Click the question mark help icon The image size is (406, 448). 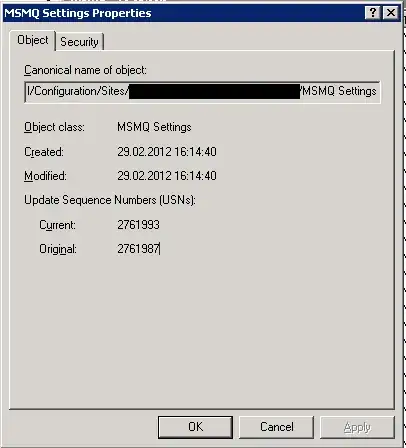(x=373, y=13)
